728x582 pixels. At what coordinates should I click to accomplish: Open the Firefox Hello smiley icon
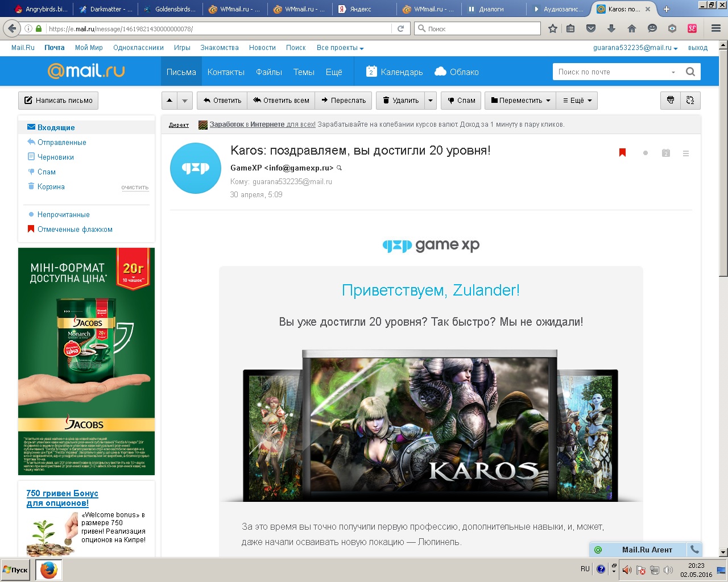tap(652, 28)
